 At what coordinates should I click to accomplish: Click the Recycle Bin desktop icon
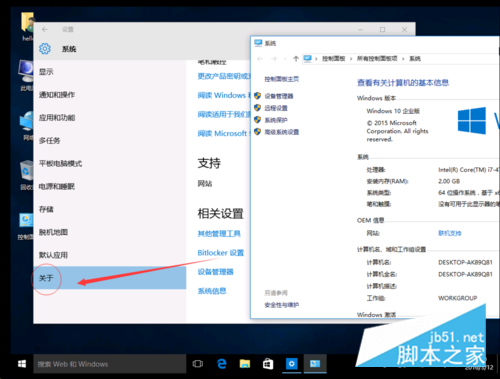point(26,175)
